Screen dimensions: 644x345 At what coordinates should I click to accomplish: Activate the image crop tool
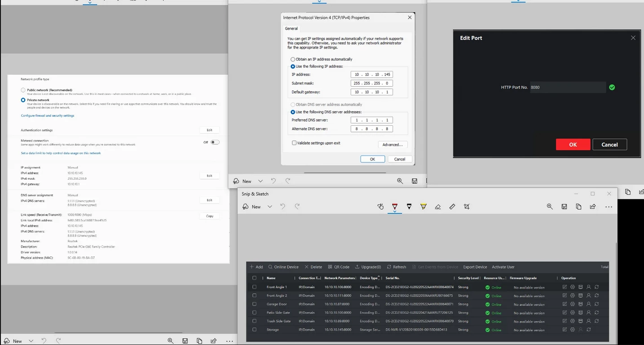click(x=467, y=207)
